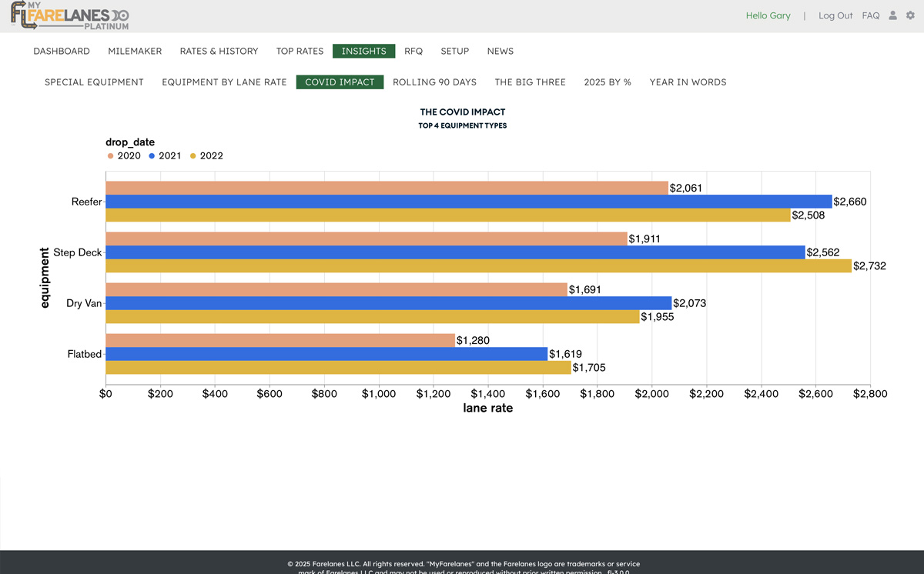Go to the Milemaker page
This screenshot has height=574, width=924.
135,52
